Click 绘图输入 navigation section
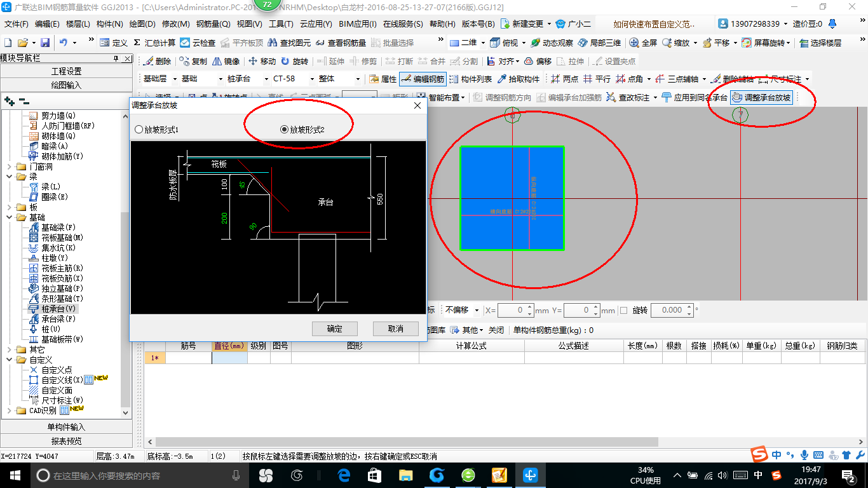Viewport: 868px width, 488px height. pyautogui.click(x=67, y=85)
